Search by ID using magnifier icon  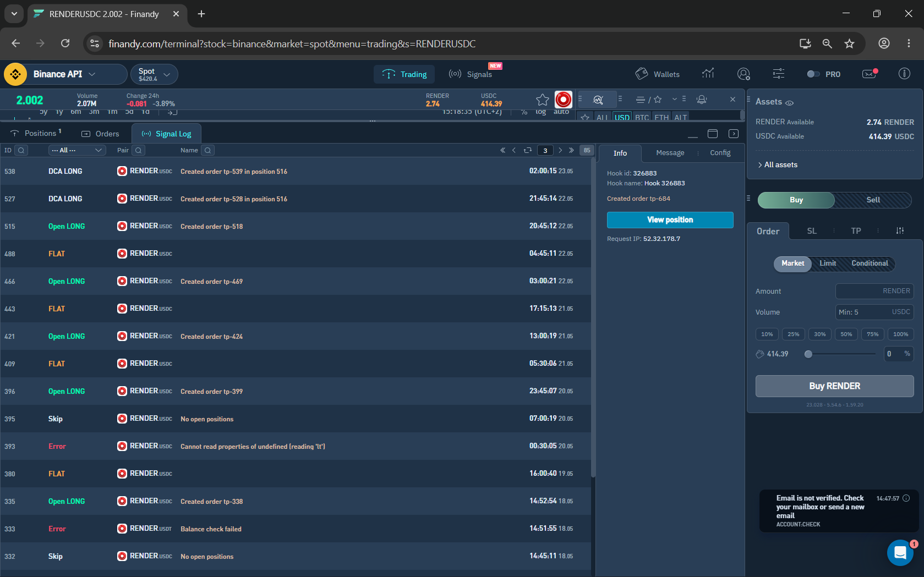point(21,150)
